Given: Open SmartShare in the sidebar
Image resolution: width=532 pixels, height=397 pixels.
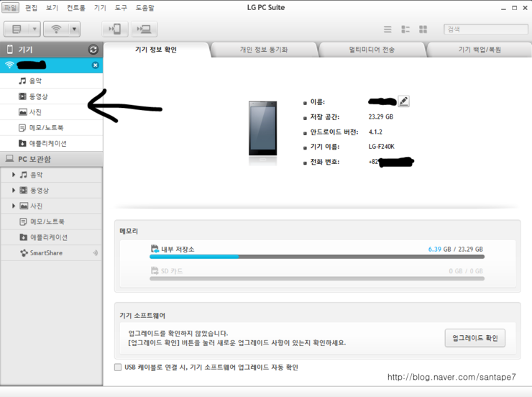Looking at the screenshot, I should point(52,252).
